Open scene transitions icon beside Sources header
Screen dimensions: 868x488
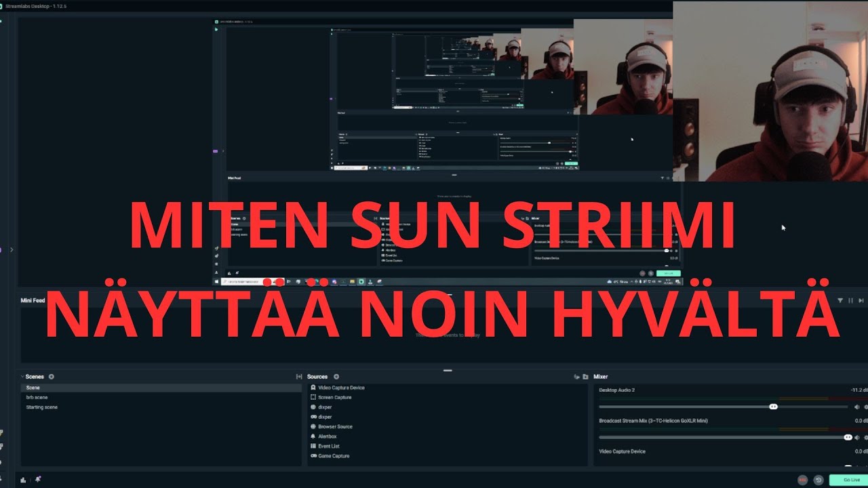coord(299,377)
